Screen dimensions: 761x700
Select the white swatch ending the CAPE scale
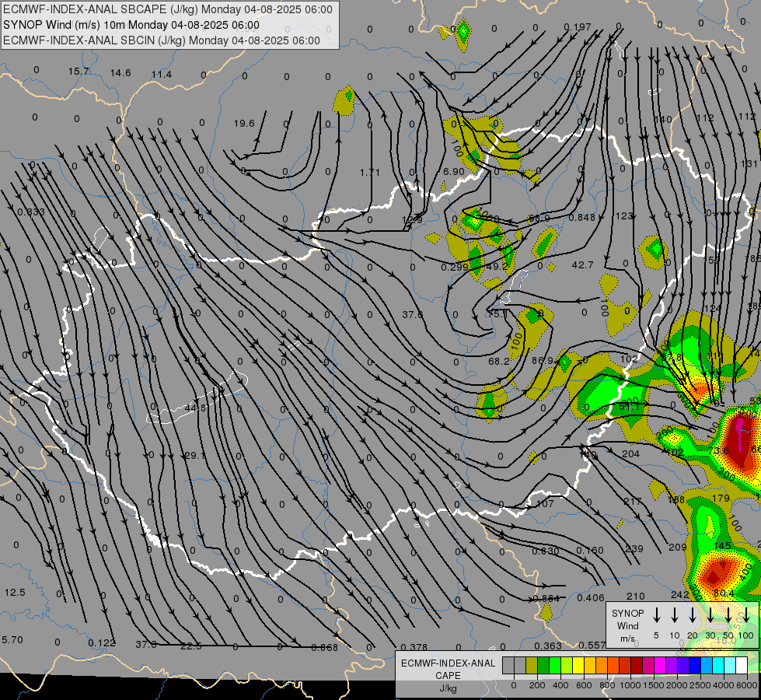point(741,665)
